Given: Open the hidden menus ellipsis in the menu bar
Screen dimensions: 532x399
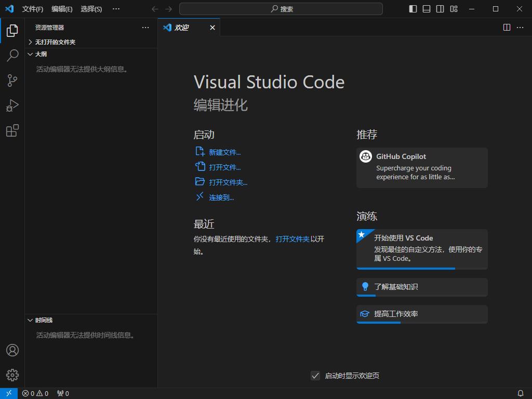Looking at the screenshot, I should [x=116, y=9].
